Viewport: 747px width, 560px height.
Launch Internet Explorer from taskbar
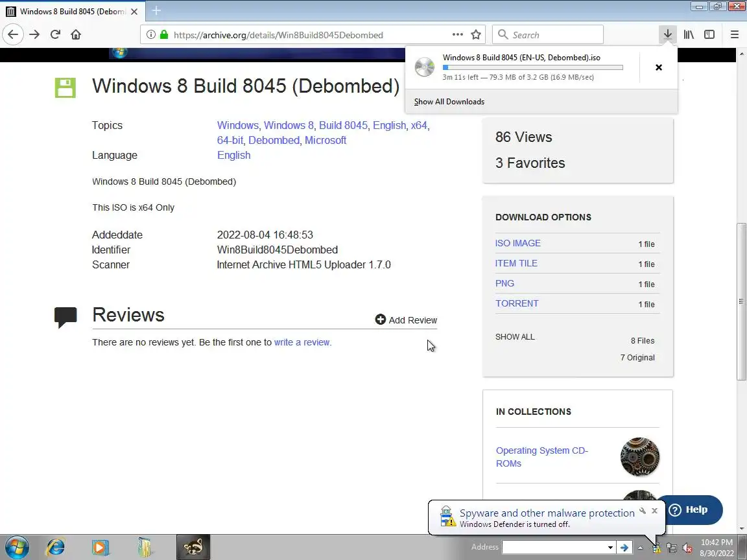(55, 547)
